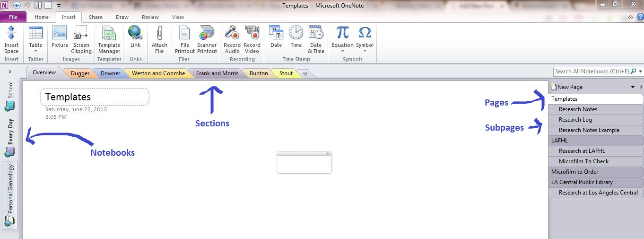The height and width of the screenshot is (239, 644).
Task: Open Microfilm To Check subpage
Action: [596, 161]
